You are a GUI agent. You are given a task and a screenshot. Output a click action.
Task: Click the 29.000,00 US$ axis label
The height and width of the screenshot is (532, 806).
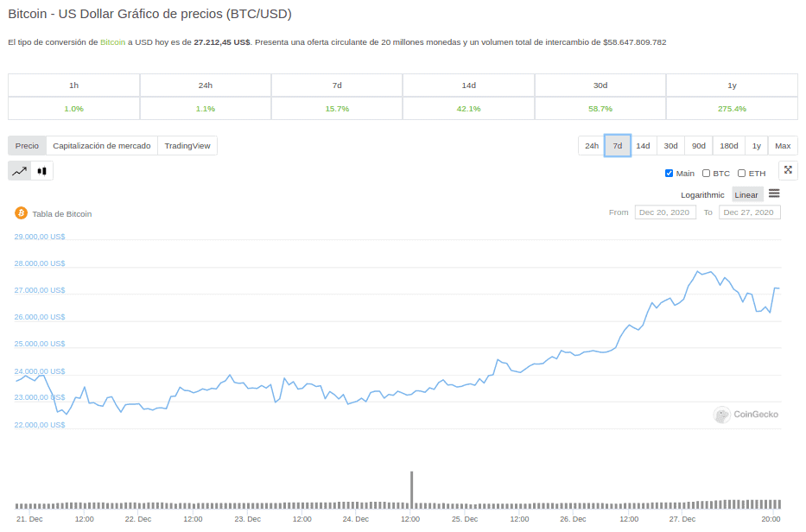pyautogui.click(x=40, y=237)
